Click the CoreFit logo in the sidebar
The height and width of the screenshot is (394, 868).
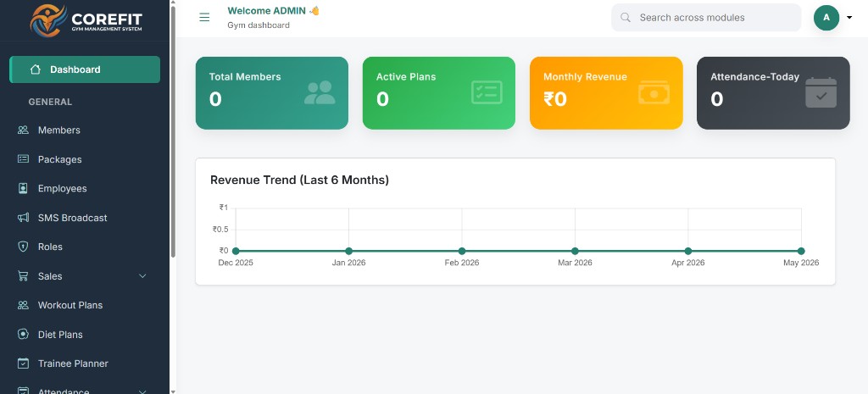pyautogui.click(x=86, y=20)
